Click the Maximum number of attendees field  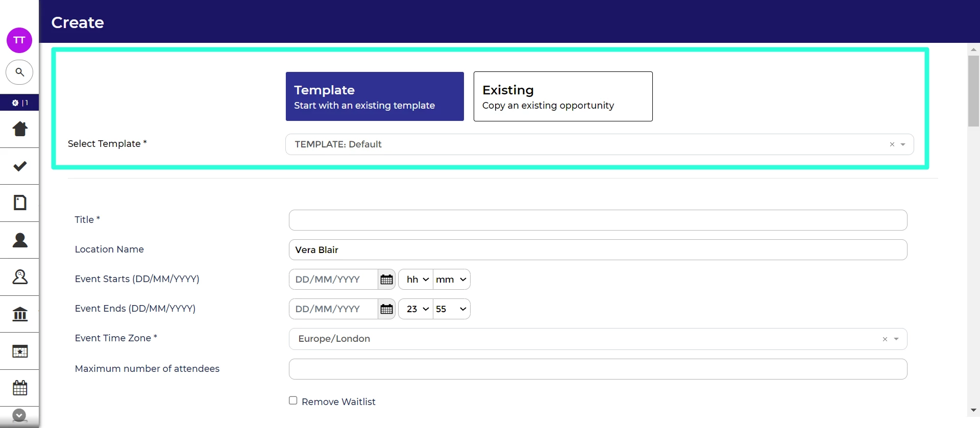tap(598, 369)
